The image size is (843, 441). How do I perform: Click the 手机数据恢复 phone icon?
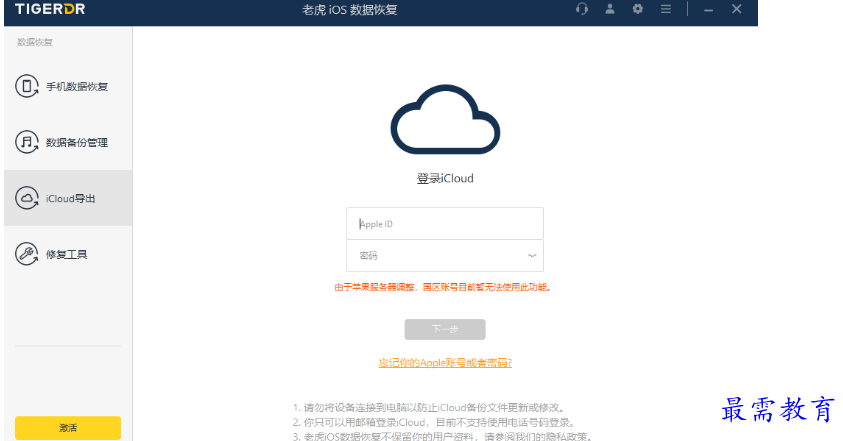coord(26,86)
